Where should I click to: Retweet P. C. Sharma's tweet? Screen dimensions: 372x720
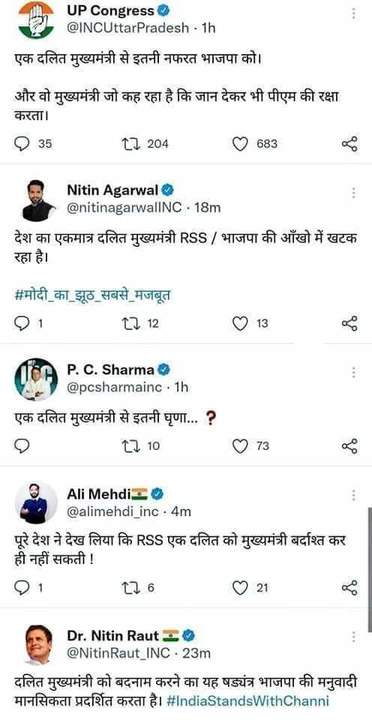coord(130,446)
